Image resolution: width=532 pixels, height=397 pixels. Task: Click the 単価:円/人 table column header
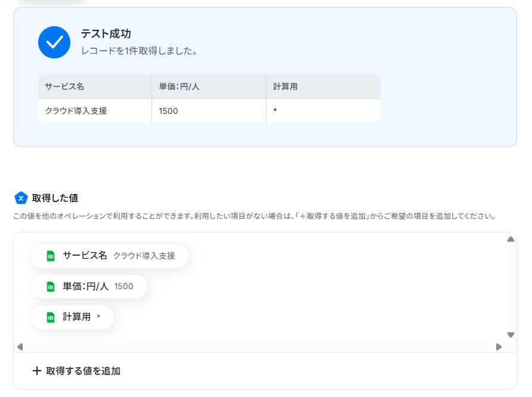click(x=209, y=87)
